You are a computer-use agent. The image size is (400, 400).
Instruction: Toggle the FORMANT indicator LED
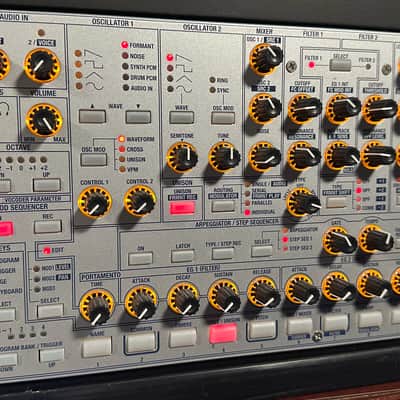(125, 45)
